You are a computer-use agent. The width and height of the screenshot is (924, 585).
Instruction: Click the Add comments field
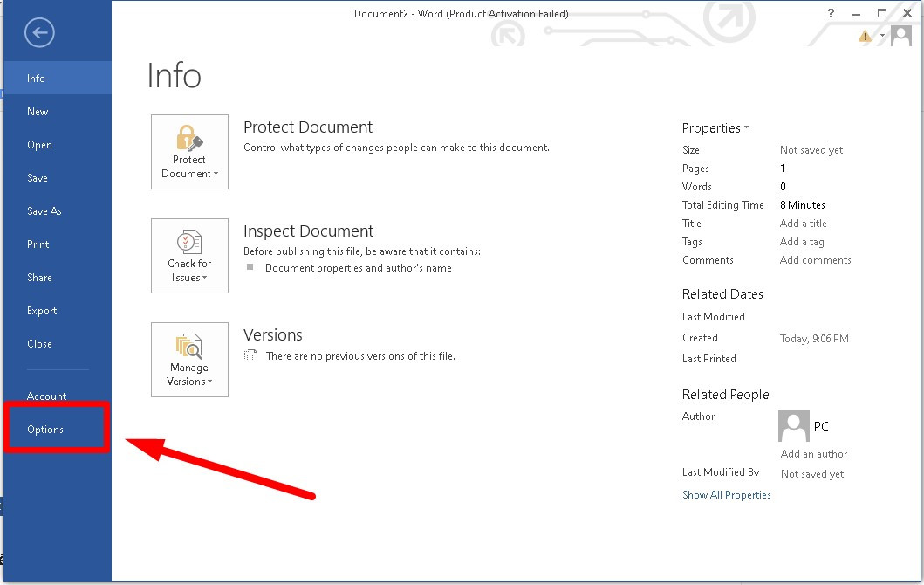pyautogui.click(x=815, y=260)
